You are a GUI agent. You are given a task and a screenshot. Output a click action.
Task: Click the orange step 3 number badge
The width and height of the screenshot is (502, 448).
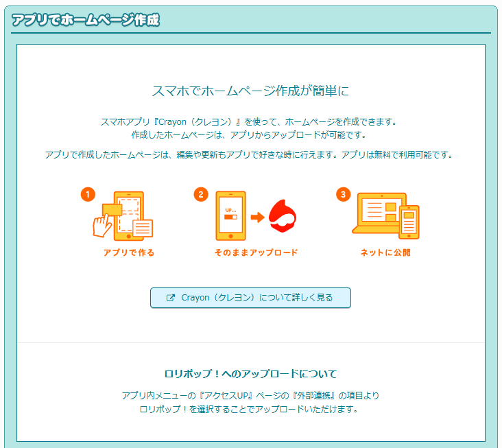click(x=343, y=194)
